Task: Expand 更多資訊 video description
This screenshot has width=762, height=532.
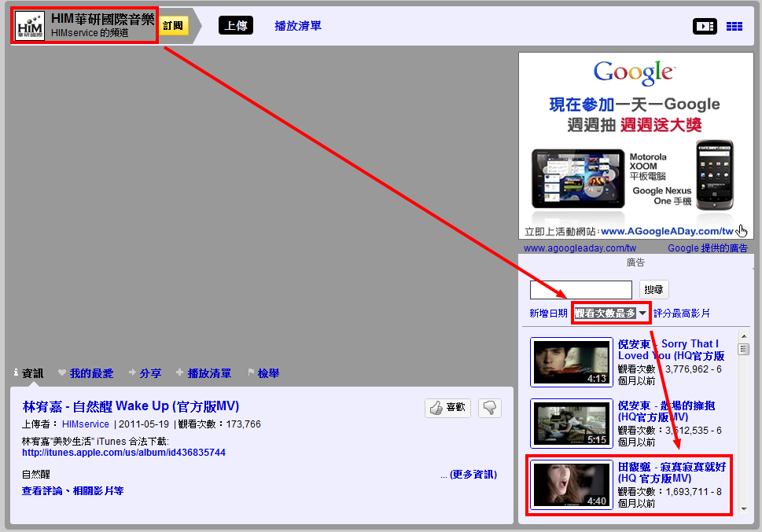Action: point(473,474)
